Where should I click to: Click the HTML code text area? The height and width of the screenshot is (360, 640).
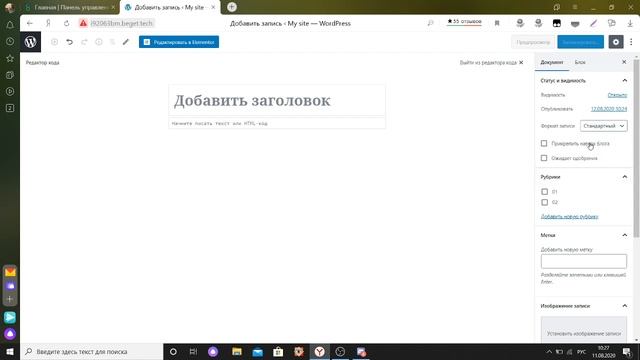pos(277,123)
